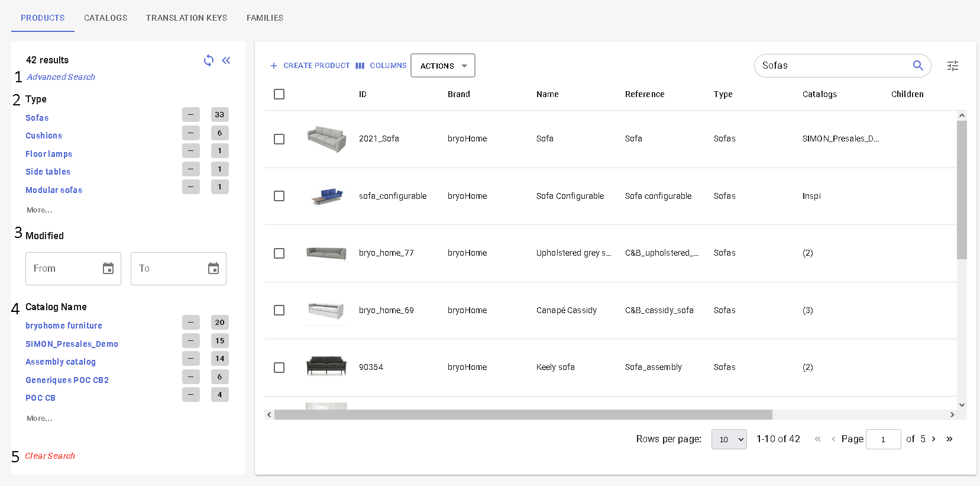The width and height of the screenshot is (980, 486).
Task: Click the scroll left arrow of table
Action: [x=269, y=415]
